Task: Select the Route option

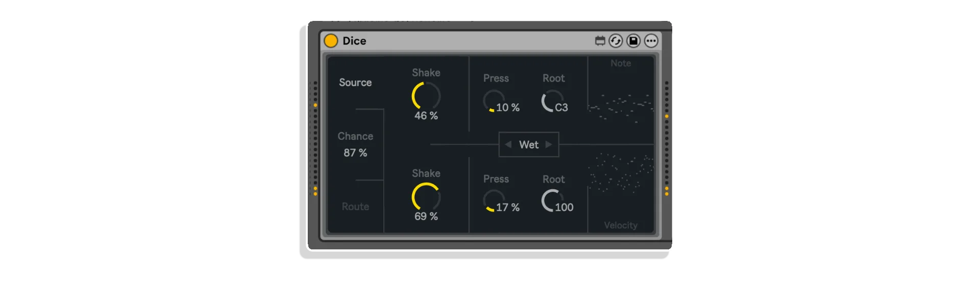Action: click(x=355, y=207)
